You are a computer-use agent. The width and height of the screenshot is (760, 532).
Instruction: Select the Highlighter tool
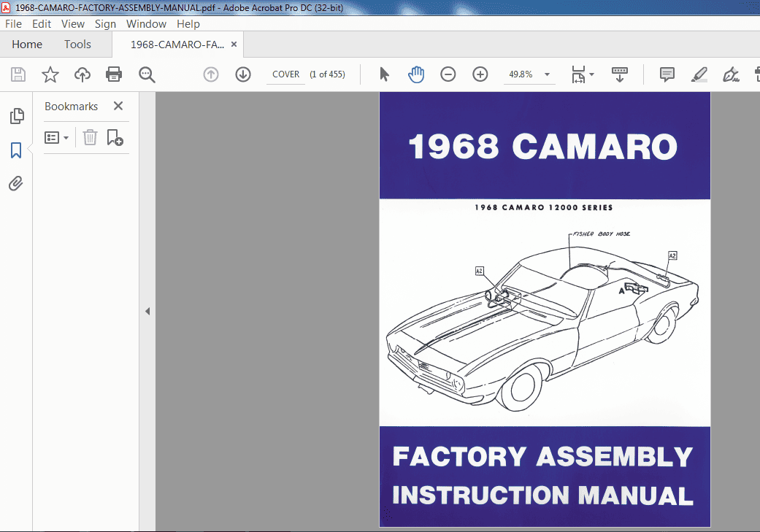[699, 74]
